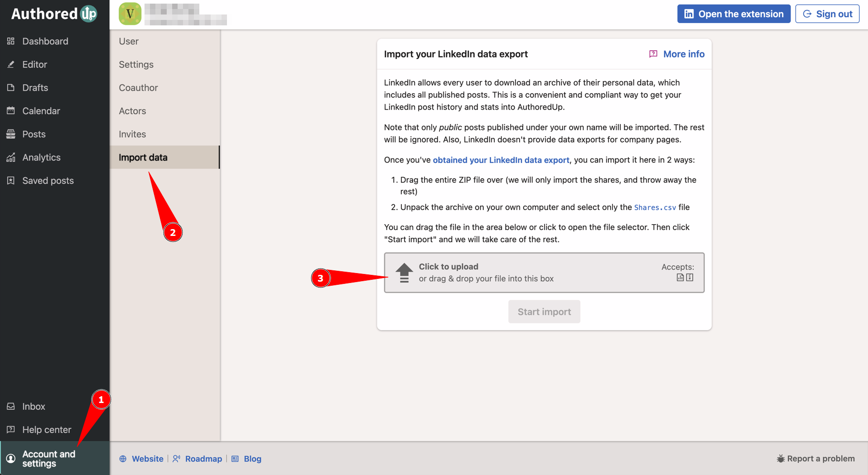This screenshot has height=475, width=868.
Task: Switch to the Coauthor tab
Action: click(x=138, y=88)
